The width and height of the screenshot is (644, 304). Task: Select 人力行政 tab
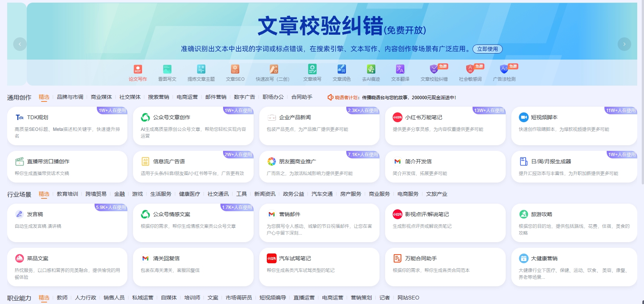[86, 298]
